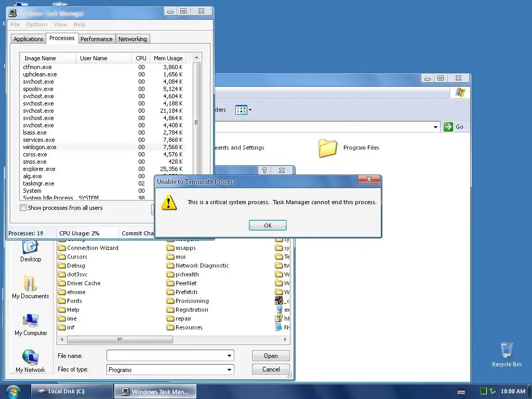
Task: Open the Start menu orb
Action: 12,392
